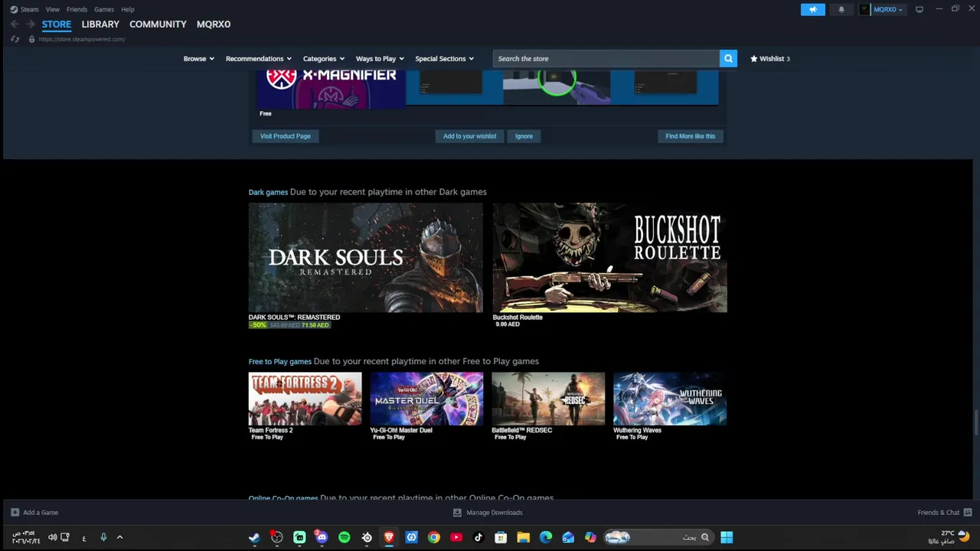Open the MQRX0 profile tab
Screen dimensions: 980x551
(x=214, y=24)
